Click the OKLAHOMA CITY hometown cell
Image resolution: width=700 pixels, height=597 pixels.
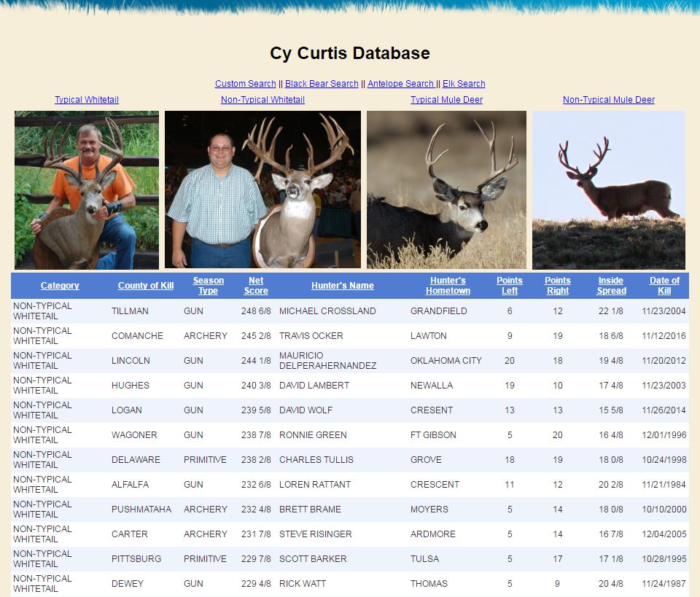(446, 361)
